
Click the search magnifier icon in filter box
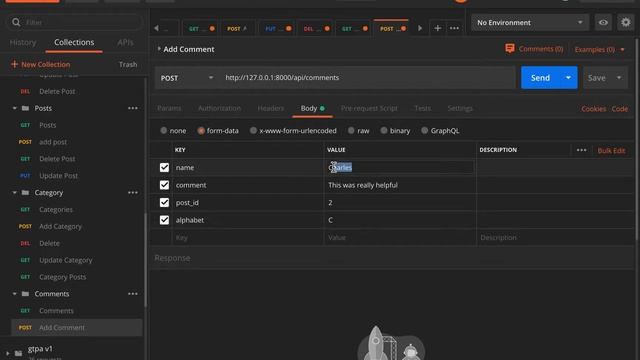pos(16,22)
